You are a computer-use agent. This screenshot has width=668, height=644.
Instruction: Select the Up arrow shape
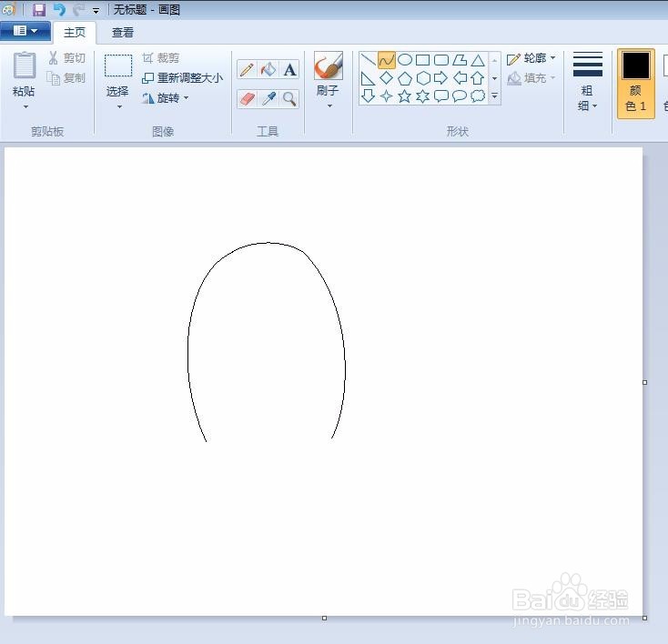click(x=478, y=78)
